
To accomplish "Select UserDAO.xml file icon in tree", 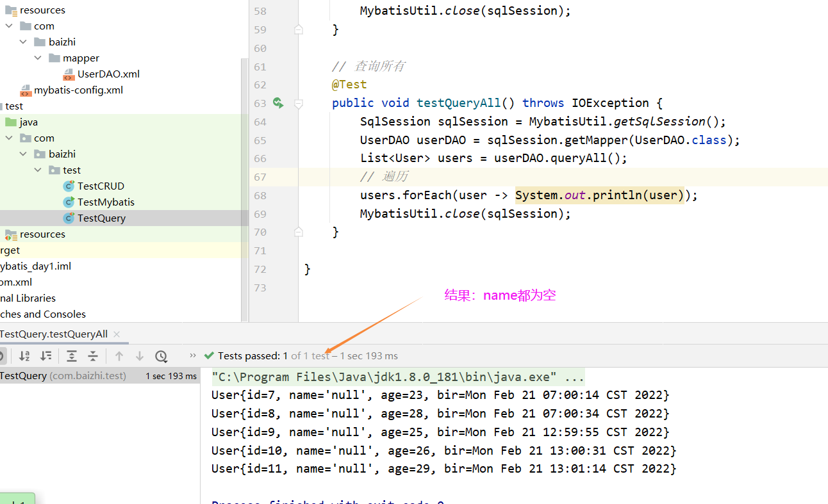I will (69, 74).
